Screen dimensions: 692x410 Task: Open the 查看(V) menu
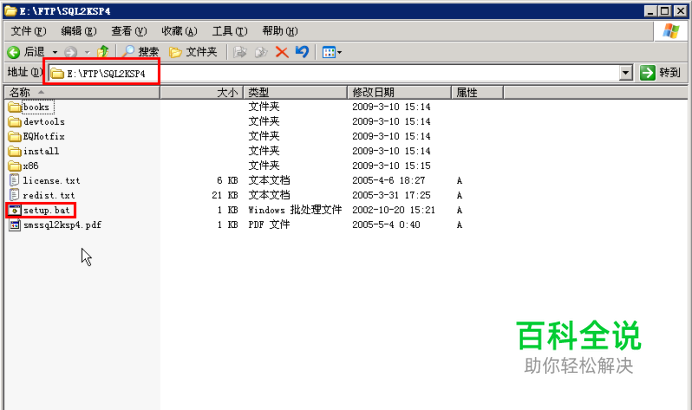[129, 31]
